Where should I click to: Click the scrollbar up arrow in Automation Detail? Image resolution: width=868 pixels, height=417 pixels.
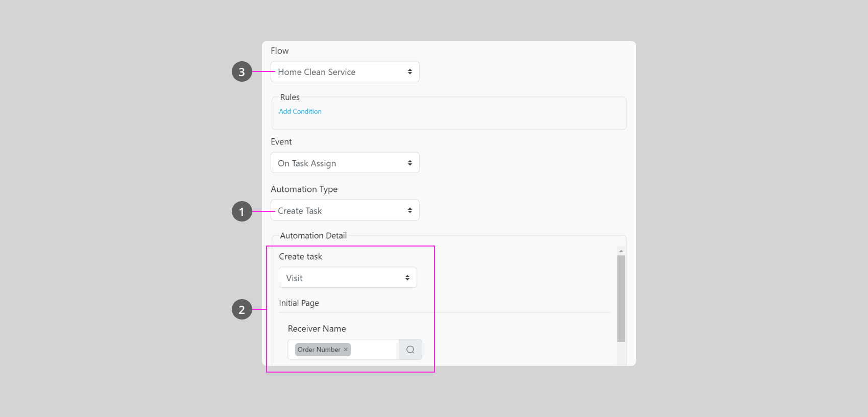[621, 251]
